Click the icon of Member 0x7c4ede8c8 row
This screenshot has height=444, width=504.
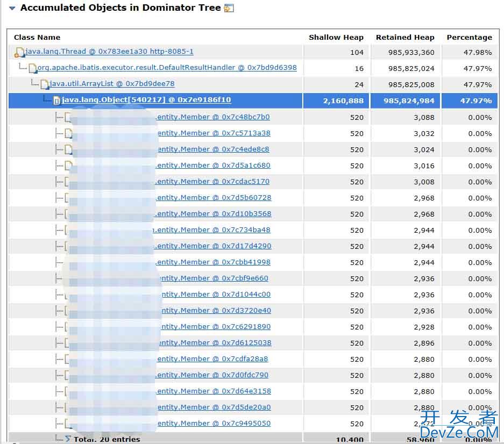click(68, 149)
